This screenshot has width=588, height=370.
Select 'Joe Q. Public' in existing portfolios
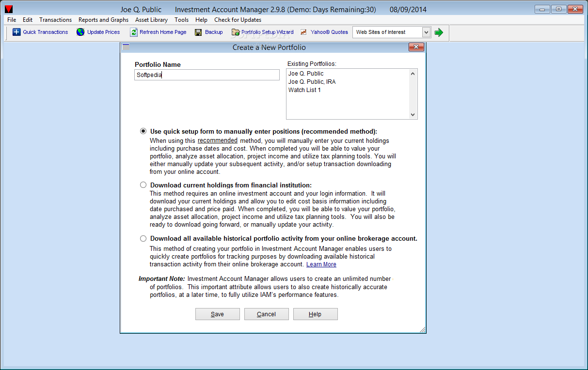306,74
